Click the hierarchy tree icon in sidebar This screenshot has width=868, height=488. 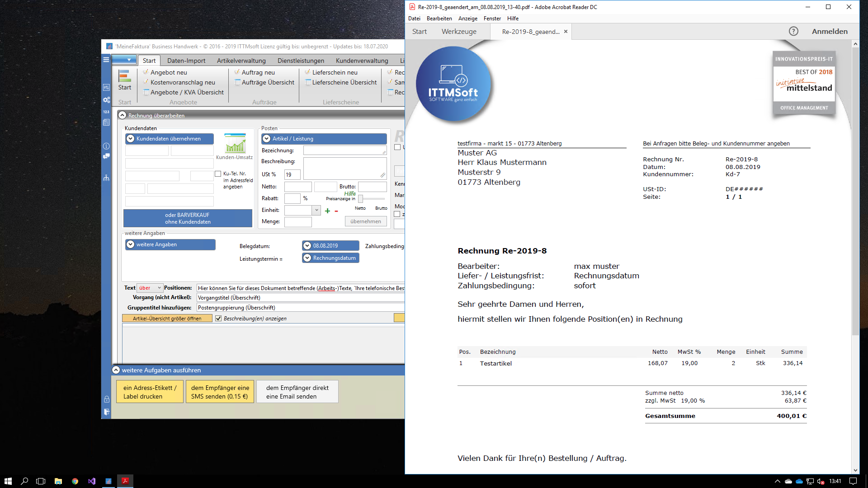click(x=106, y=178)
